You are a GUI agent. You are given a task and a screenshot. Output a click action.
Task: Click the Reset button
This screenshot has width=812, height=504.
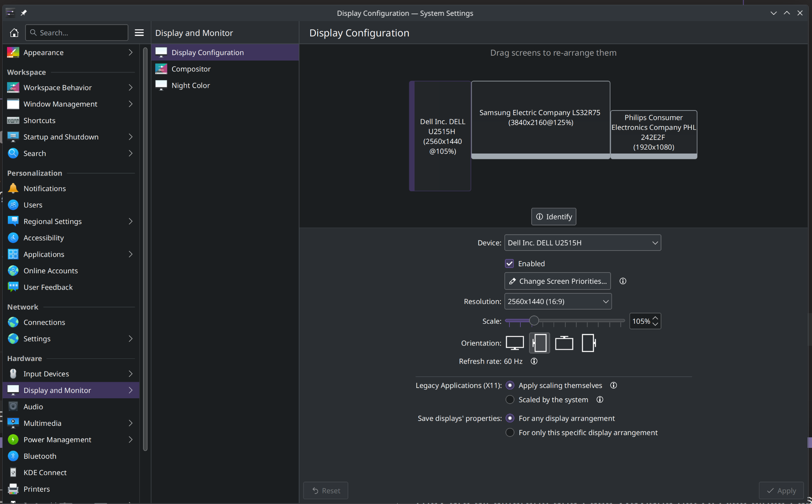[x=326, y=491]
